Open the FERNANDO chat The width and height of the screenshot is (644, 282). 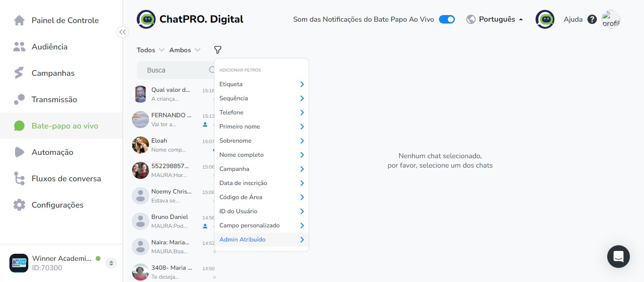click(173, 120)
